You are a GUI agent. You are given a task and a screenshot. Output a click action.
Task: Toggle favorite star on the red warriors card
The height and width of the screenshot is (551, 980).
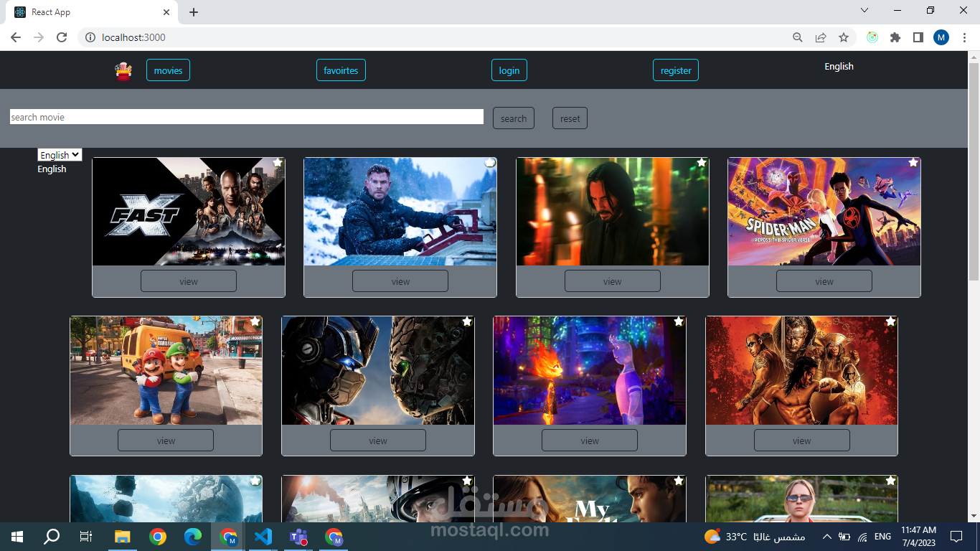[890, 321]
